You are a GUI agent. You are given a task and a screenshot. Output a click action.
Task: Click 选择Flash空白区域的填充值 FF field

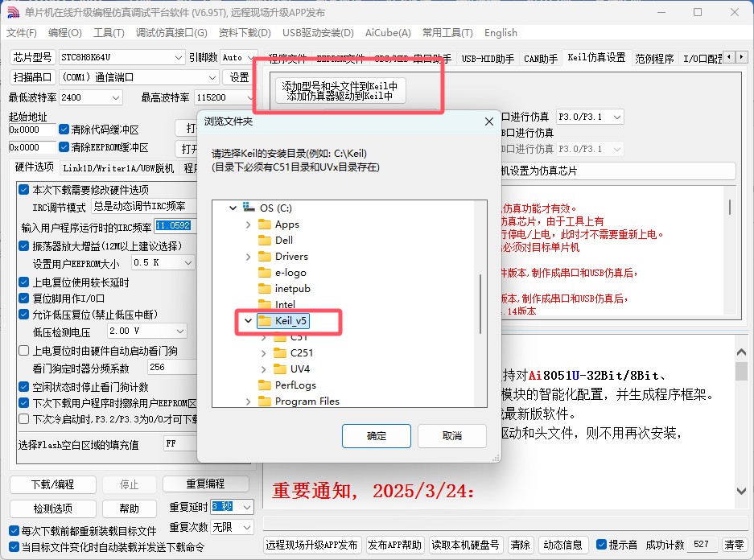(x=179, y=443)
